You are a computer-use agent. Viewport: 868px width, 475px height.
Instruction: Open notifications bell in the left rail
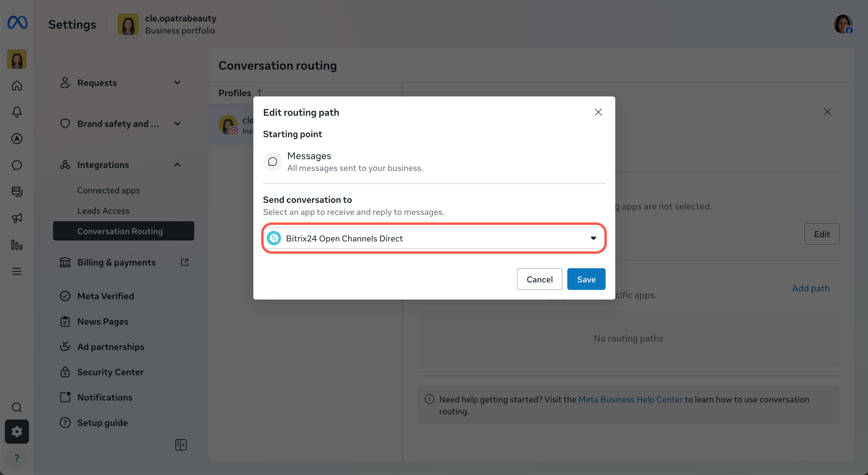tap(17, 112)
